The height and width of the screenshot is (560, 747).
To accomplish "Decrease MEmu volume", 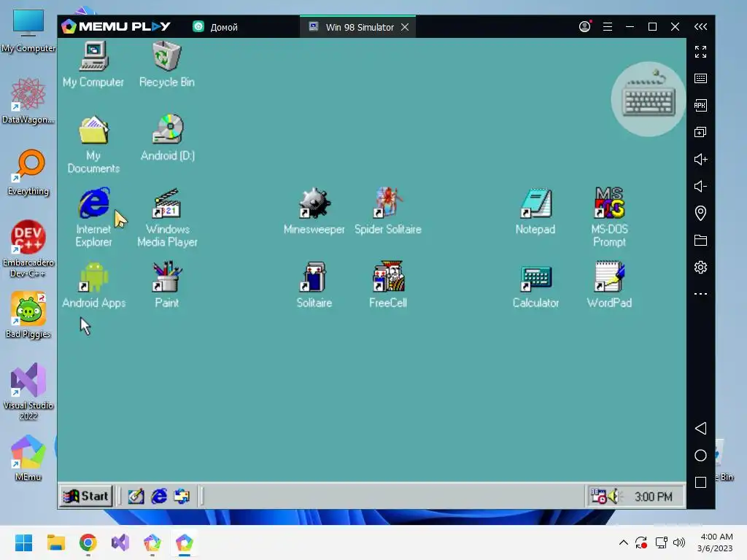I will [x=700, y=186].
